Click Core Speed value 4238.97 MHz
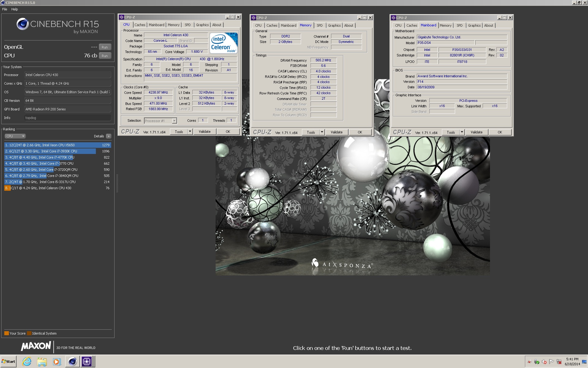 [x=158, y=92]
